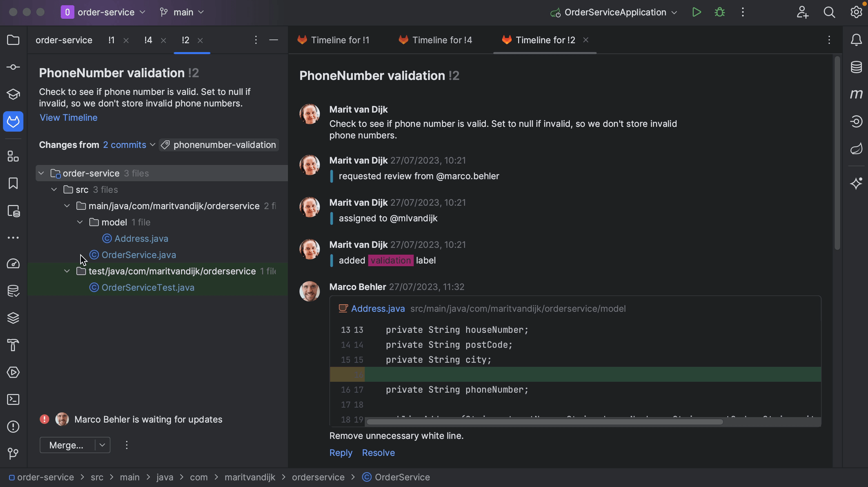Select the !1 merge request tab
This screenshot has height=487, width=868.
pyautogui.click(x=111, y=40)
